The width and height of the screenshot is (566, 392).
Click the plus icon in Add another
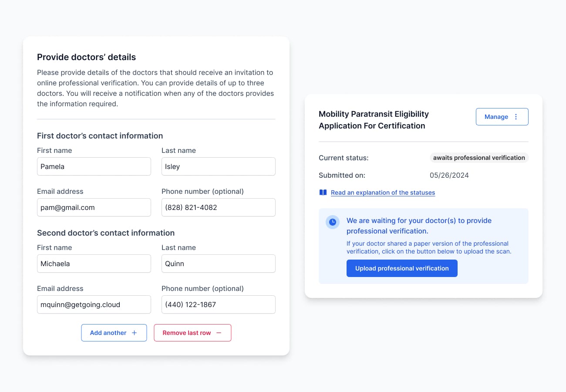pyautogui.click(x=134, y=333)
